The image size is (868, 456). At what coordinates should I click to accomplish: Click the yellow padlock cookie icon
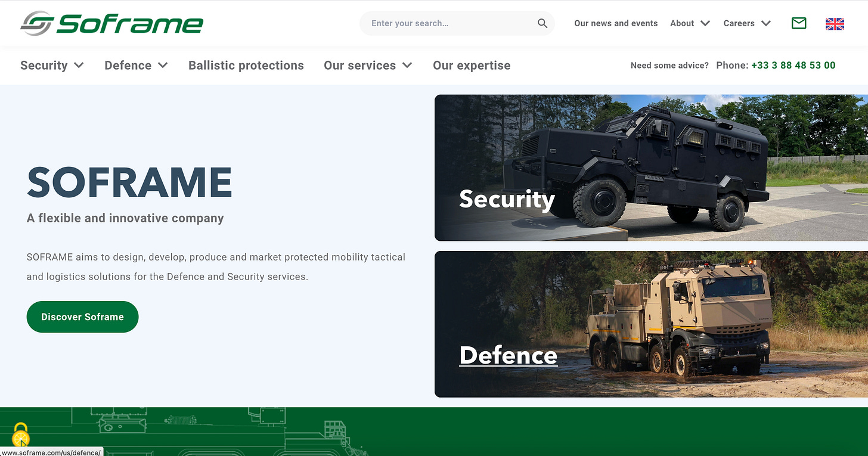[x=21, y=435]
